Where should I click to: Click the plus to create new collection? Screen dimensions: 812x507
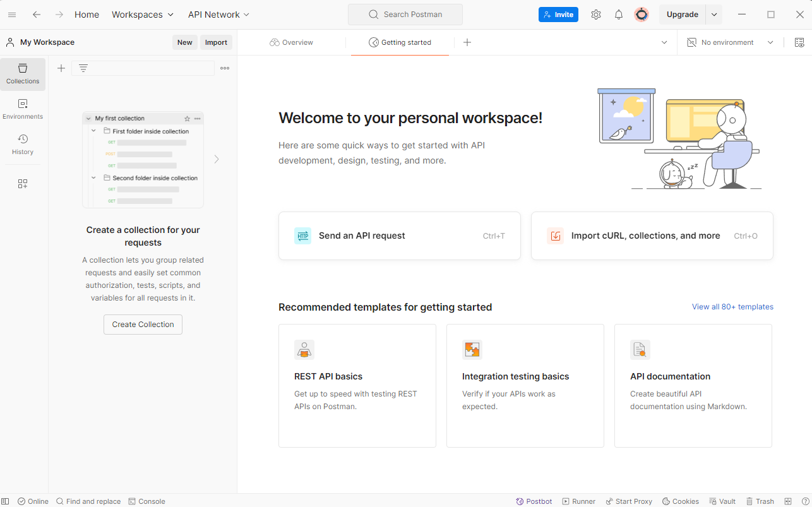[x=61, y=68]
